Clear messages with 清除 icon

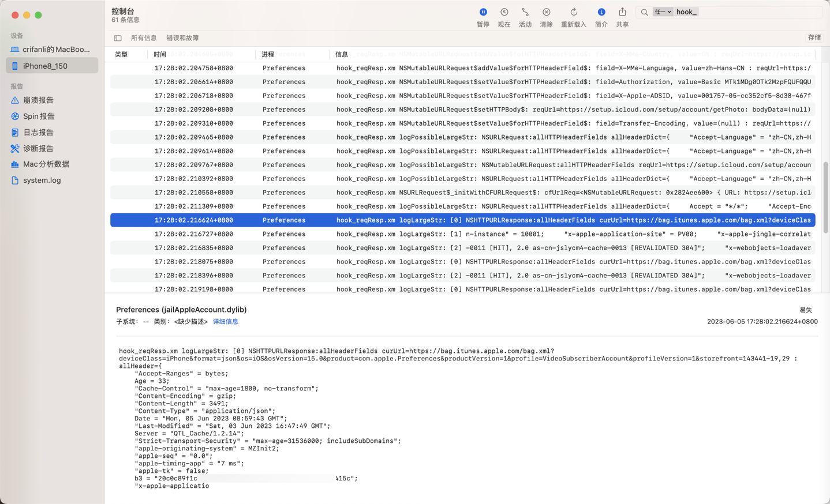(x=546, y=12)
